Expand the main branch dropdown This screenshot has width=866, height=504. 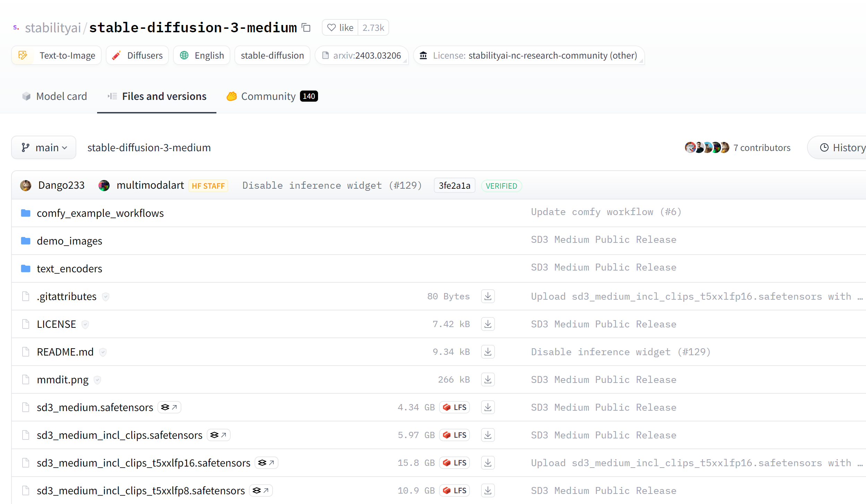tap(44, 147)
